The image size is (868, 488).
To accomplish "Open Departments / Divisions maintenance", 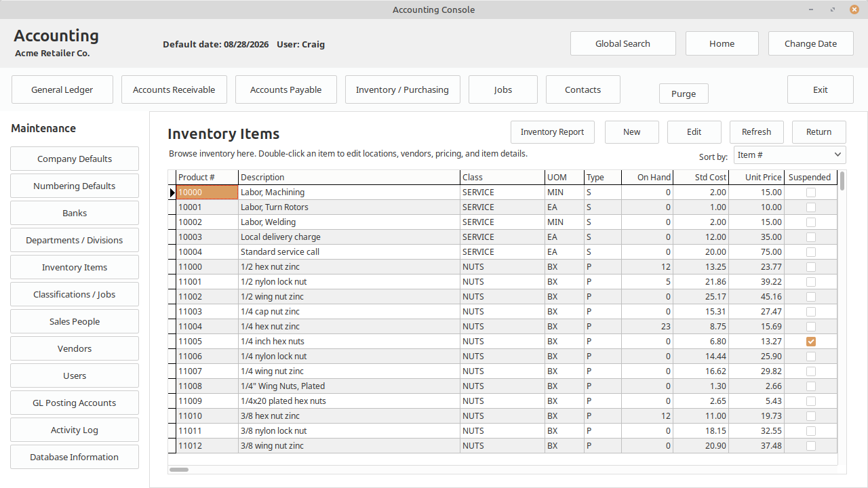I will click(x=75, y=240).
